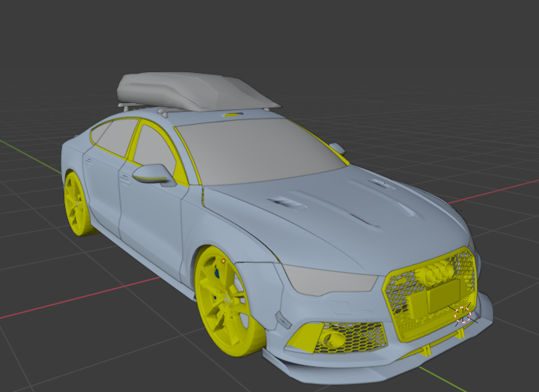Click the orange origin dot above front wheel
Image resolution: width=539 pixels, height=392 pixels.
click(x=223, y=261)
